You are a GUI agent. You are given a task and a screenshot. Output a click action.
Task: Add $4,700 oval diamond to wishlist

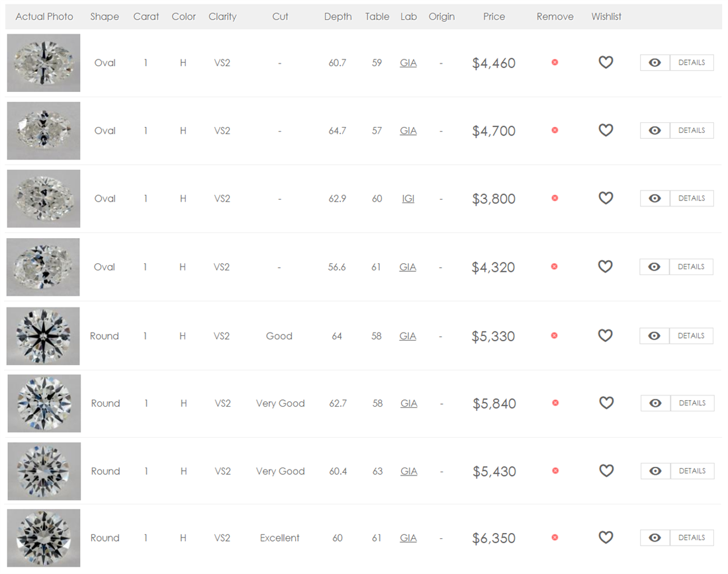606,130
